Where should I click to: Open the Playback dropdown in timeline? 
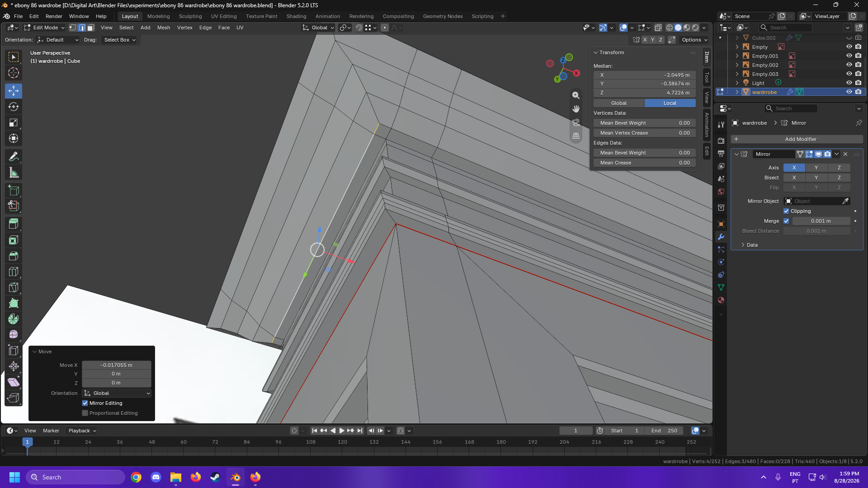[82, 431]
